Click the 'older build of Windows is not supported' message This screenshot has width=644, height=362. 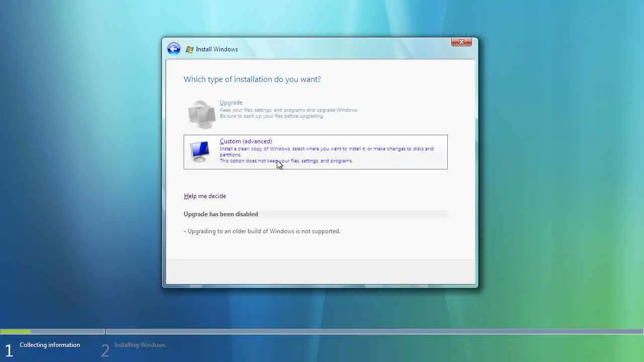pyautogui.click(x=262, y=231)
